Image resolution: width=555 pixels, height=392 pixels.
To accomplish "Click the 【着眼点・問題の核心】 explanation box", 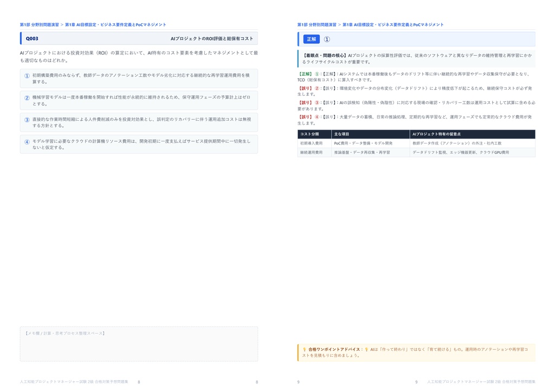I will coord(416,58).
